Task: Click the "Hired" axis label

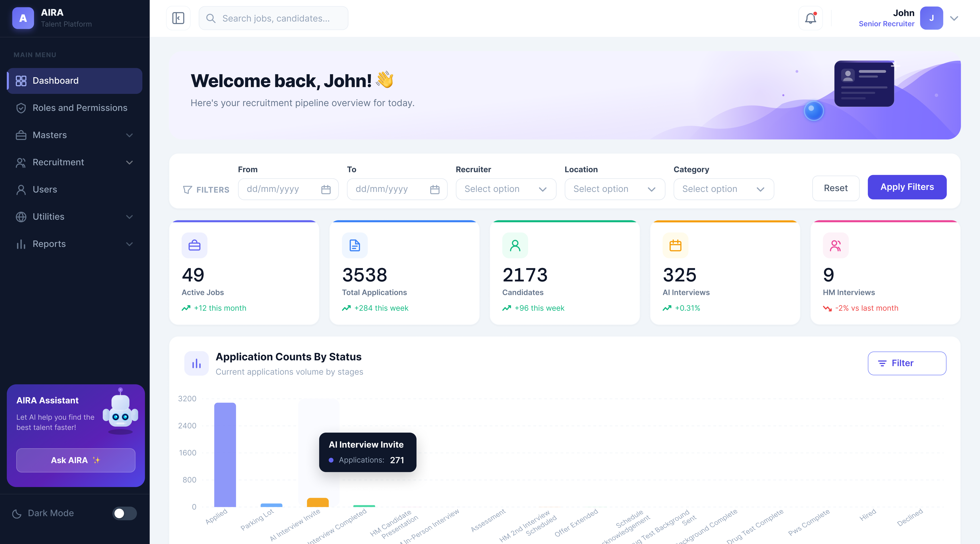Action: [x=867, y=515]
